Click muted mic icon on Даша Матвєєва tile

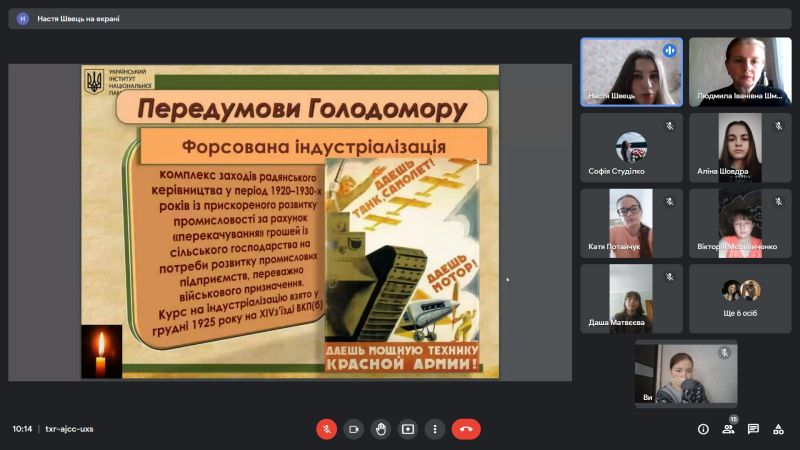coord(669,277)
